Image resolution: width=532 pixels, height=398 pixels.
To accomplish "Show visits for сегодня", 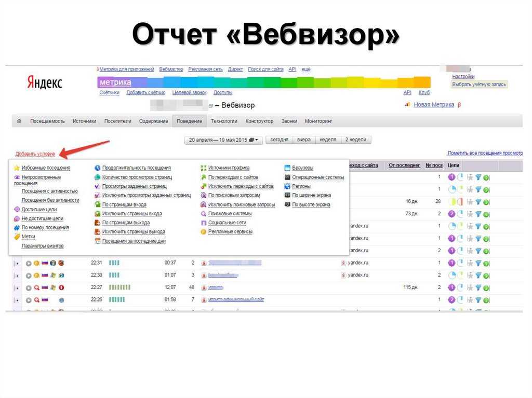I will pyautogui.click(x=279, y=140).
